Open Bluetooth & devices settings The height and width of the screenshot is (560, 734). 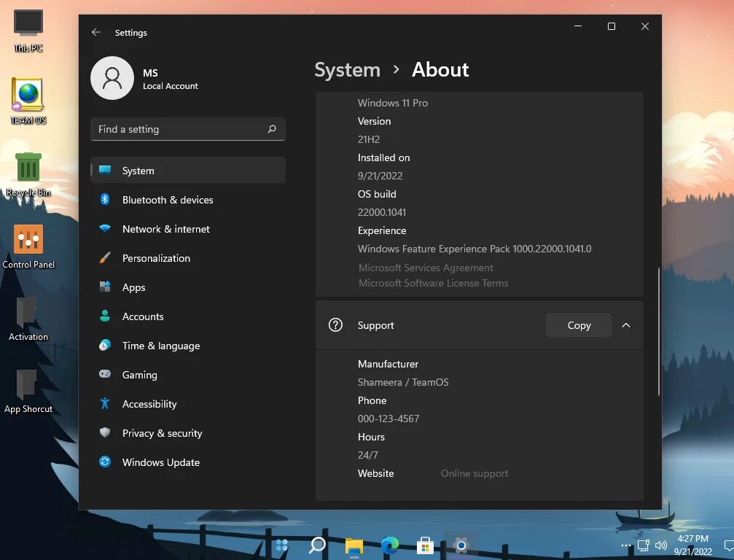coord(188,200)
